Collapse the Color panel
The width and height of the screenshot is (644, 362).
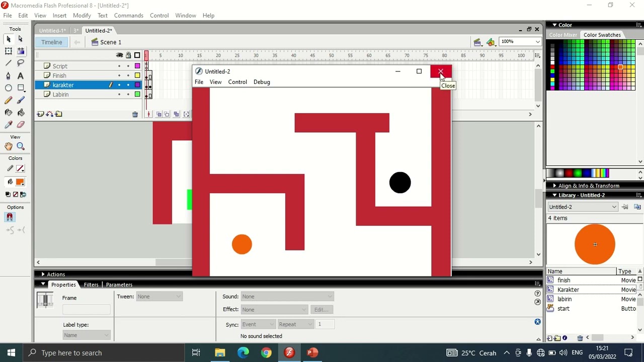[554, 25]
